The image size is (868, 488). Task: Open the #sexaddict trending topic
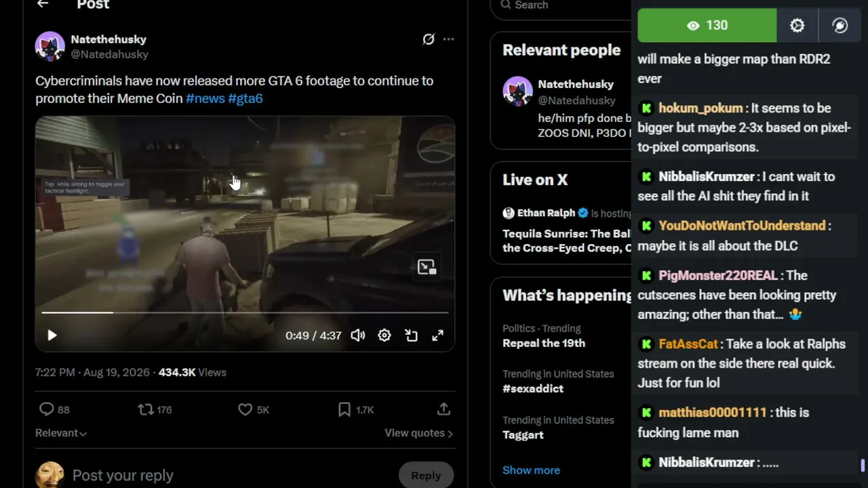[x=533, y=388]
